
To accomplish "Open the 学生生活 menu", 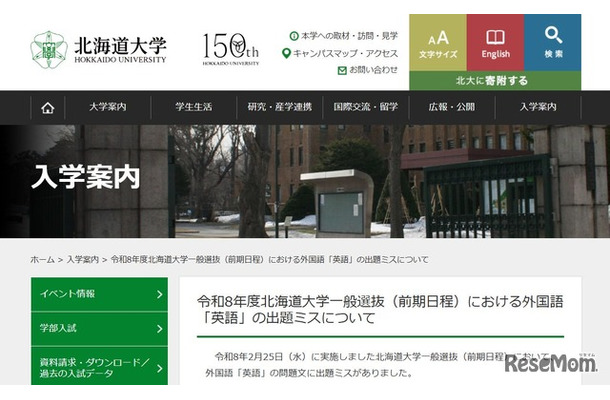I will coord(194,107).
